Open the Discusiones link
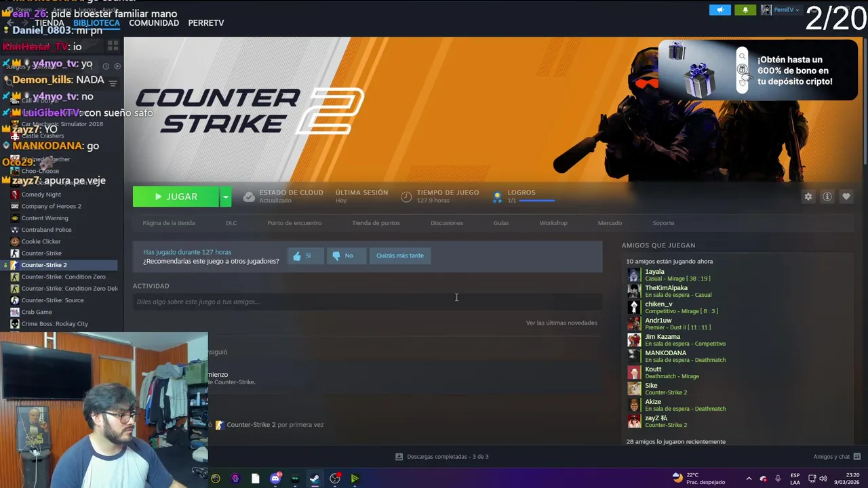The width and height of the screenshot is (868, 488). click(x=447, y=223)
